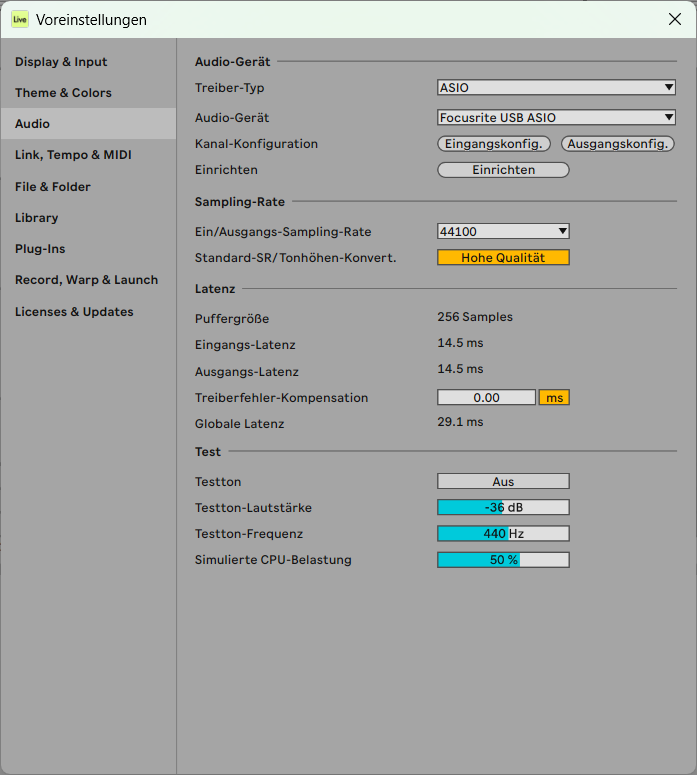Viewport: 697px width, 775px height.
Task: Open File & Folder preferences
Action: point(53,187)
